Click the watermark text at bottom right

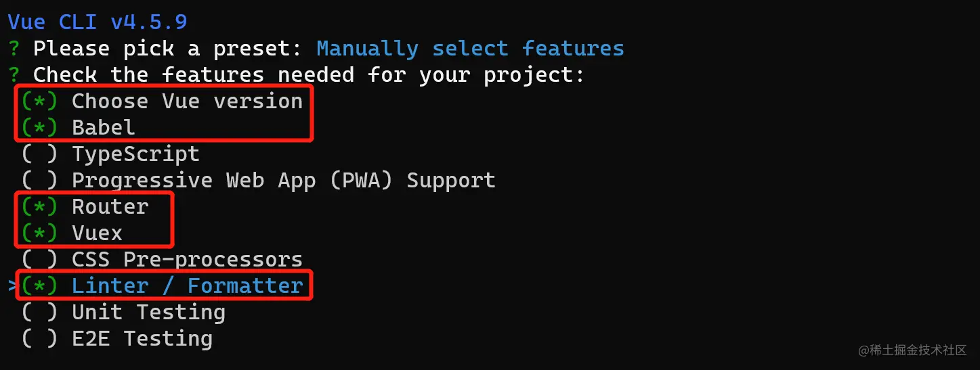pyautogui.click(x=912, y=350)
